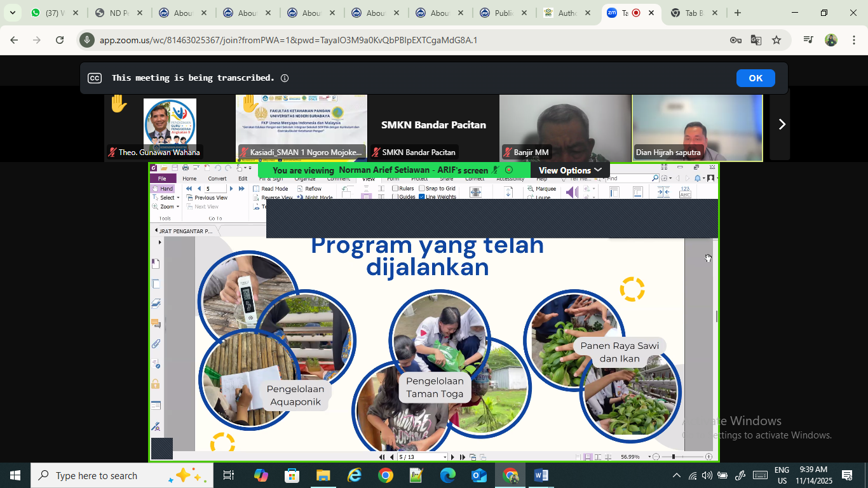This screenshot has width=868, height=488.
Task: Go to next page in status bar
Action: pos(452,457)
